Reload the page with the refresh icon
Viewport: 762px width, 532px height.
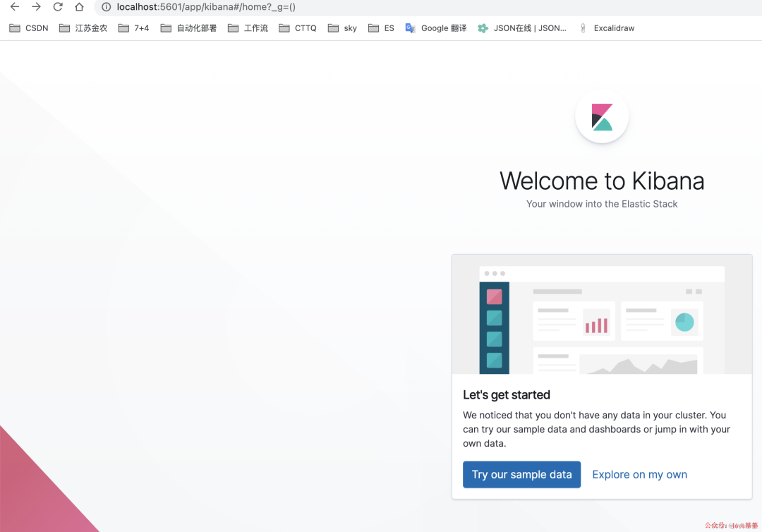58,7
